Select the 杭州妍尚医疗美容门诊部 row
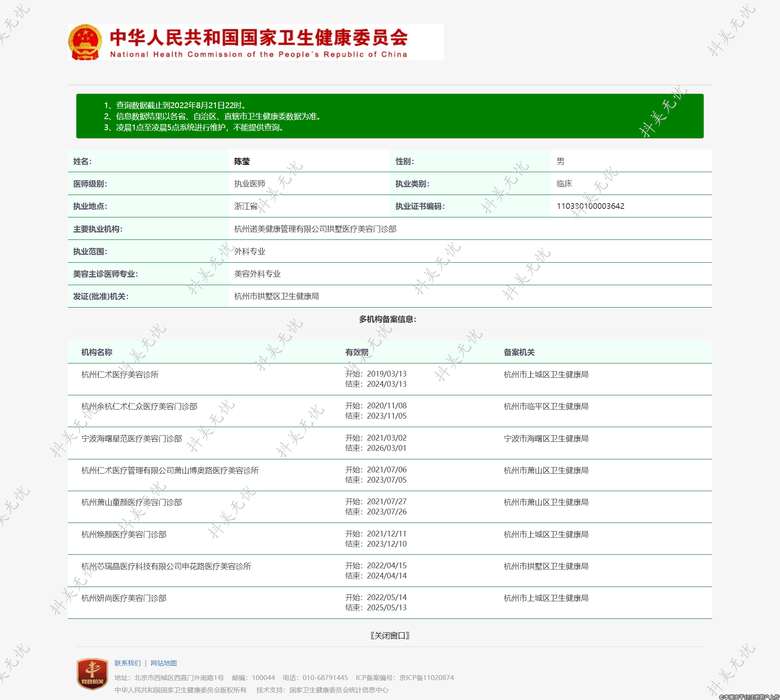 point(124,598)
